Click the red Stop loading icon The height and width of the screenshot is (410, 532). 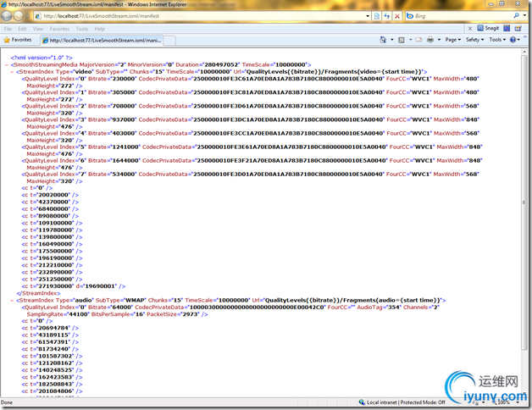[397, 16]
